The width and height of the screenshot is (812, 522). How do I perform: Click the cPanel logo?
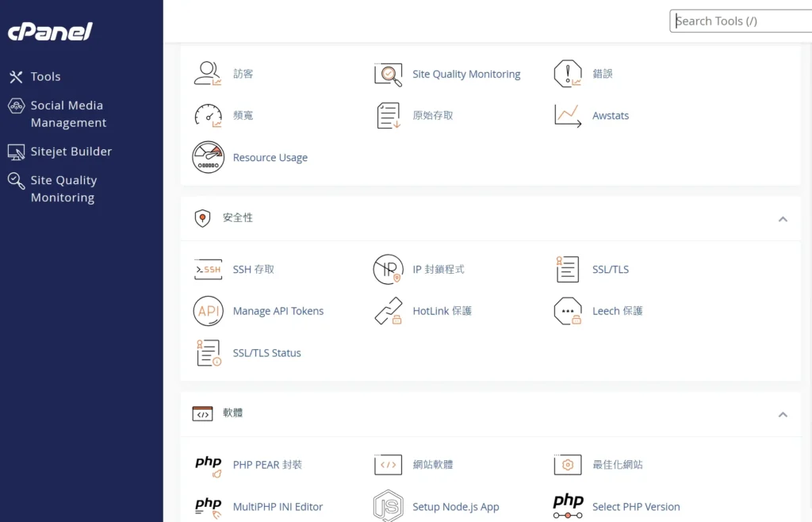coord(50,32)
